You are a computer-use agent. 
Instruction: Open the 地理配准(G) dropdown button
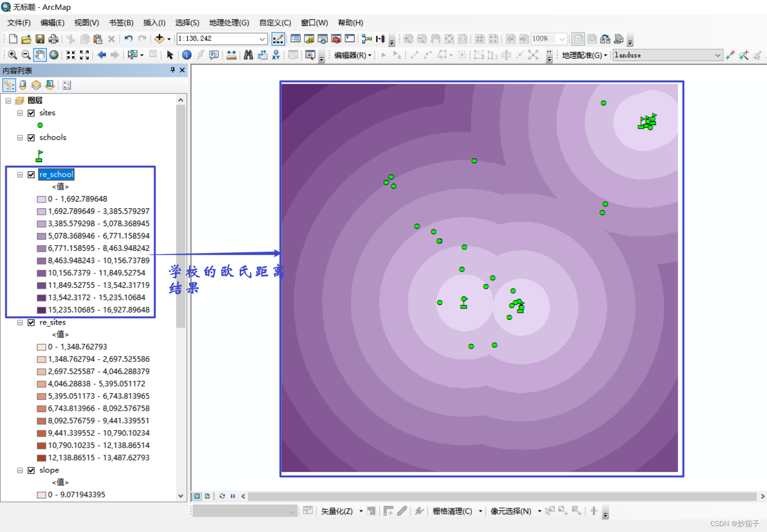584,55
